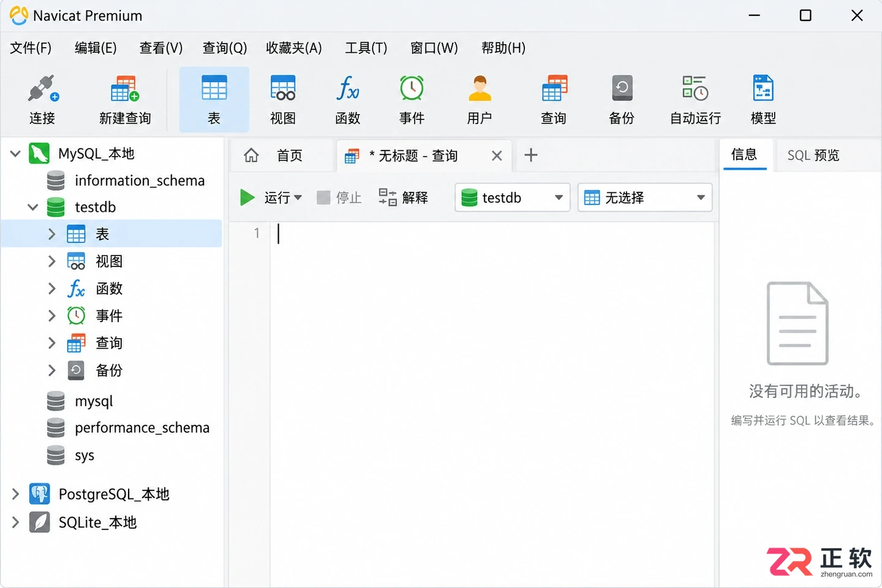Switch to the 信息 info tab
882x588 pixels.
pyautogui.click(x=744, y=154)
